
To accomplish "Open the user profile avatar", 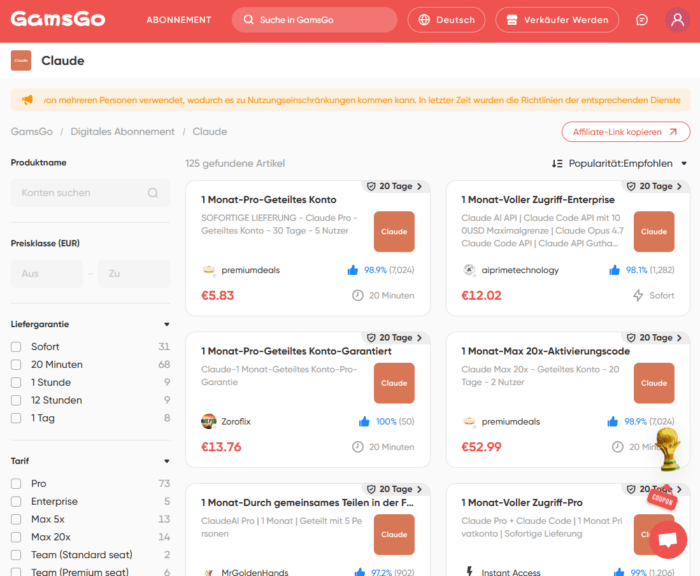I will (x=677, y=20).
